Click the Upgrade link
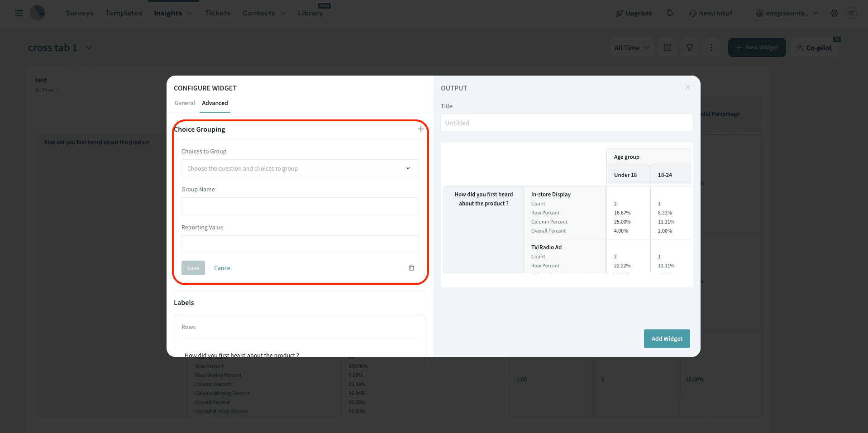The width and height of the screenshot is (868, 433). click(x=634, y=13)
